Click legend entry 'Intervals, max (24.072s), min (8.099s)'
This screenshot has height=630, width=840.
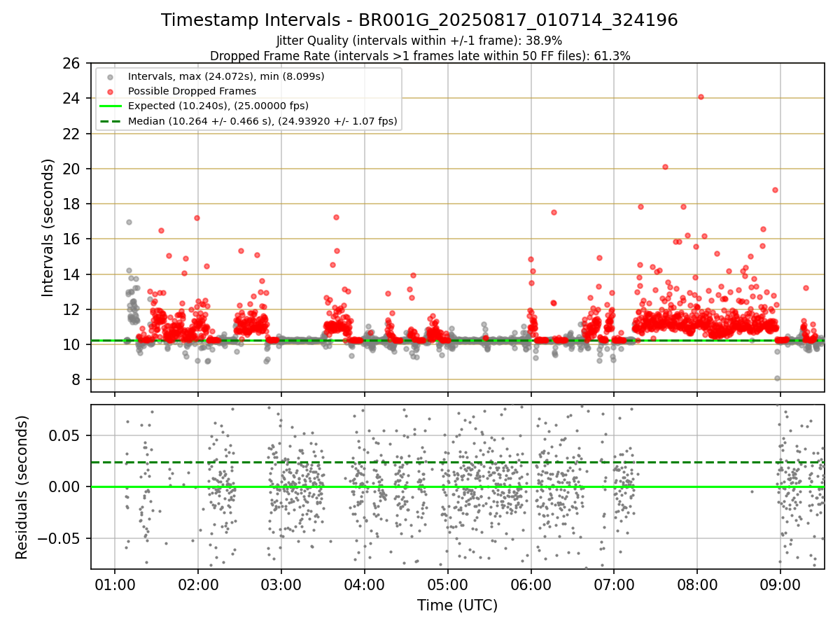(226, 76)
